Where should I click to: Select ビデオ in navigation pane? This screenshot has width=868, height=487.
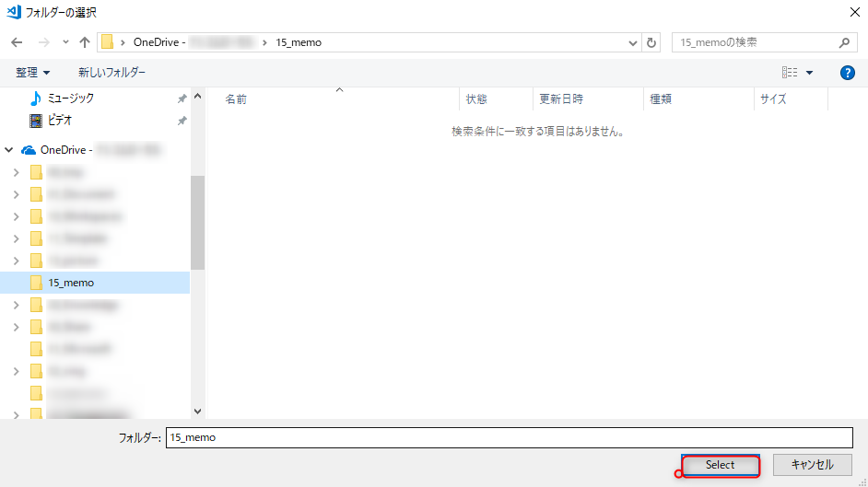[x=59, y=121]
